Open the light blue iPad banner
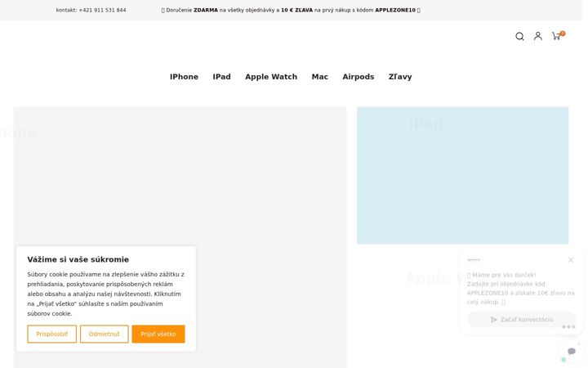588x368 pixels. point(462,175)
